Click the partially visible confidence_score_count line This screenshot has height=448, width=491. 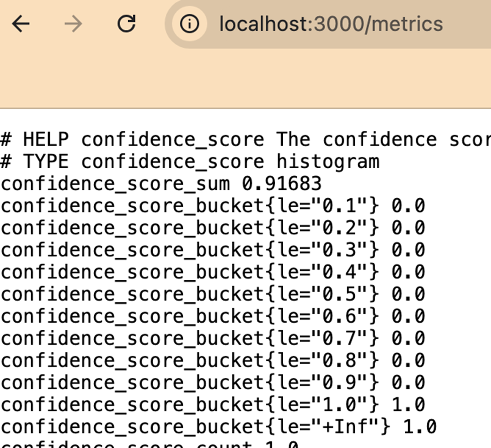[149, 444]
